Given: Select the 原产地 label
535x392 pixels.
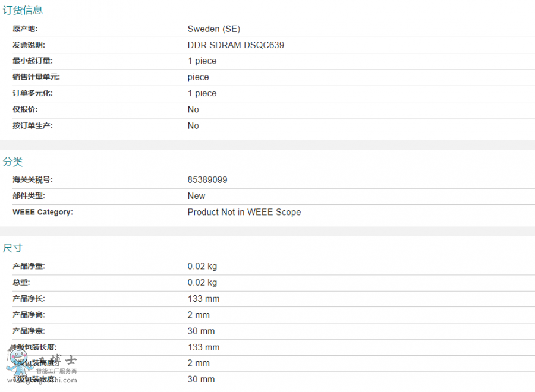Looking at the screenshot, I should [x=25, y=29].
